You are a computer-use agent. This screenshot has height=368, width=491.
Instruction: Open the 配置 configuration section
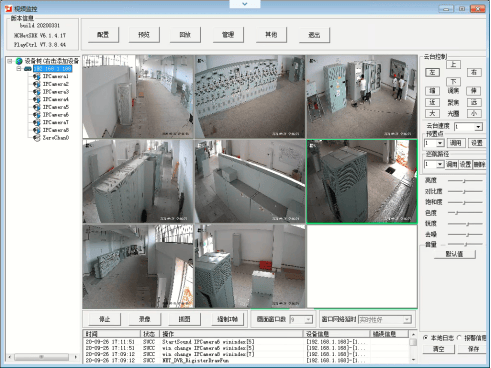coord(103,35)
